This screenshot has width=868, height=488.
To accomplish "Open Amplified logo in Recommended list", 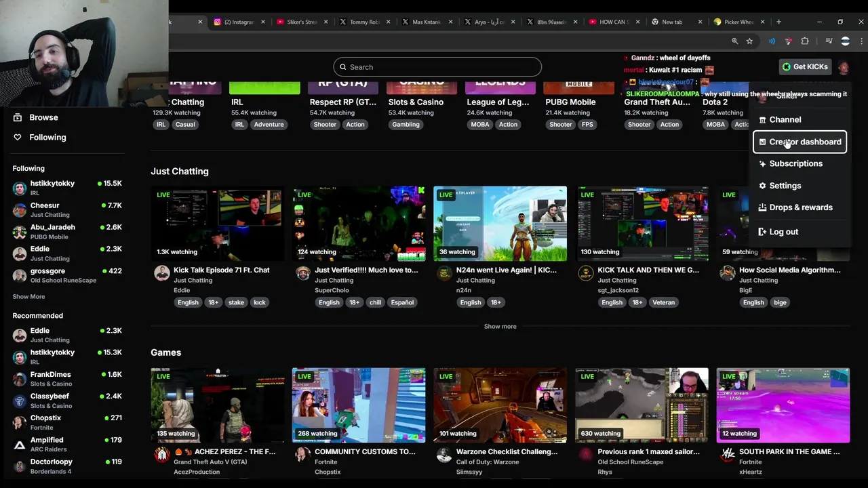I will (20, 445).
